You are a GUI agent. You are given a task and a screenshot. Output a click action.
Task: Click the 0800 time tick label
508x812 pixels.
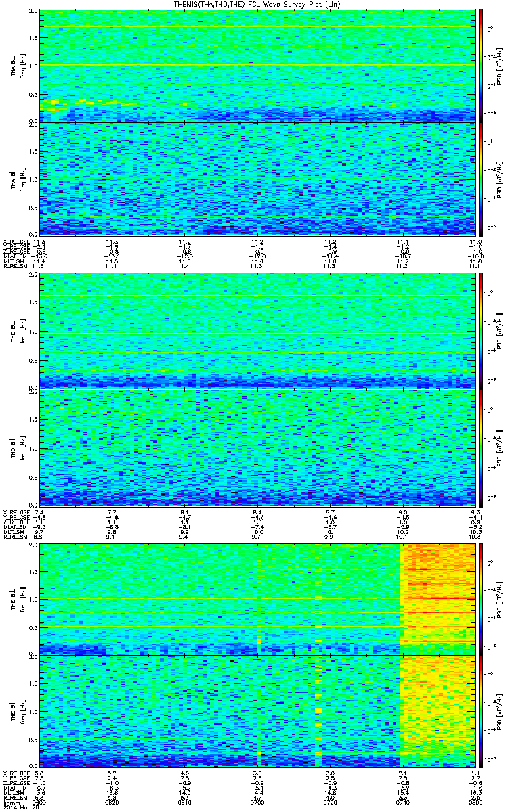(x=475, y=803)
